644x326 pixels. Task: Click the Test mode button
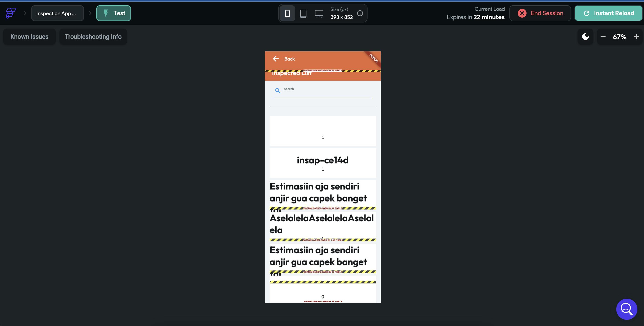(113, 13)
